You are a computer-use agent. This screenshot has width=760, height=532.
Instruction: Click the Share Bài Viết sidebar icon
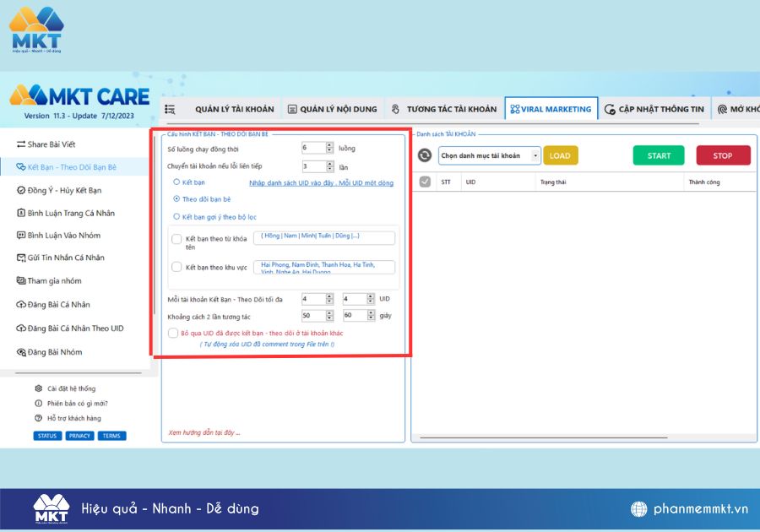(21, 144)
